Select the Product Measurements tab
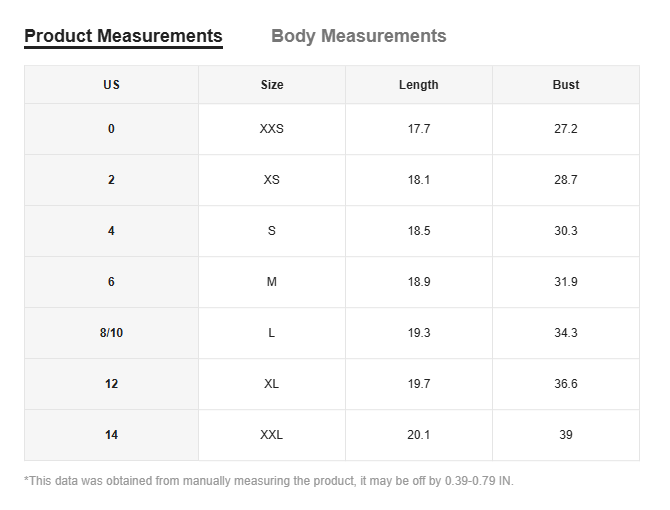670x510 pixels. coord(123,36)
